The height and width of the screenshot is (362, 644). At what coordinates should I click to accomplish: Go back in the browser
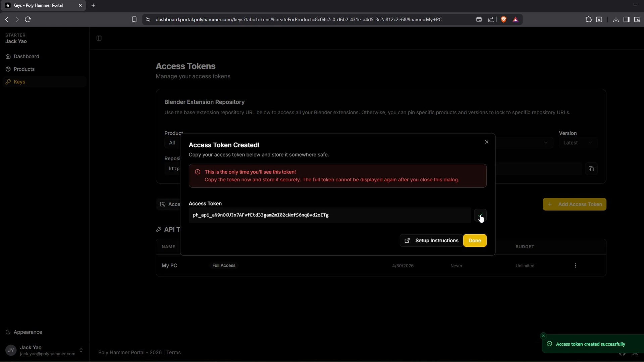7,19
